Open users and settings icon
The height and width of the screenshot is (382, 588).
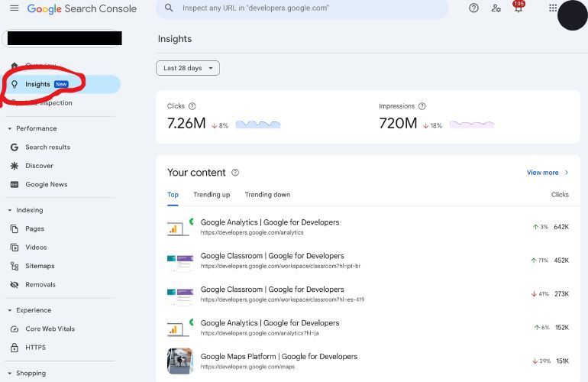(x=496, y=8)
